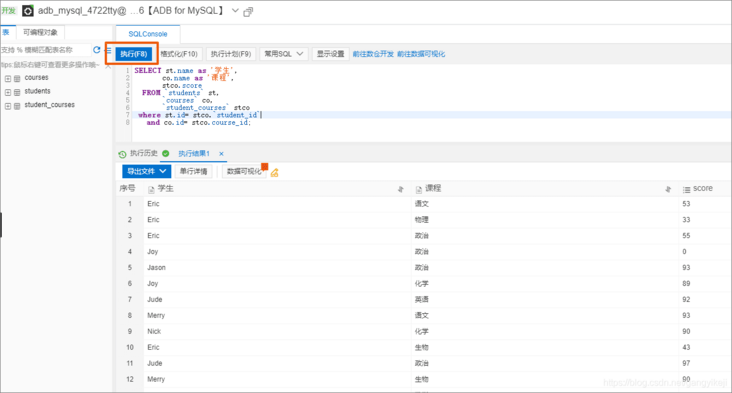Viewport: 732px width, 393px height.
Task: Click the edit pencil icon in results toolbar
Action: [274, 173]
